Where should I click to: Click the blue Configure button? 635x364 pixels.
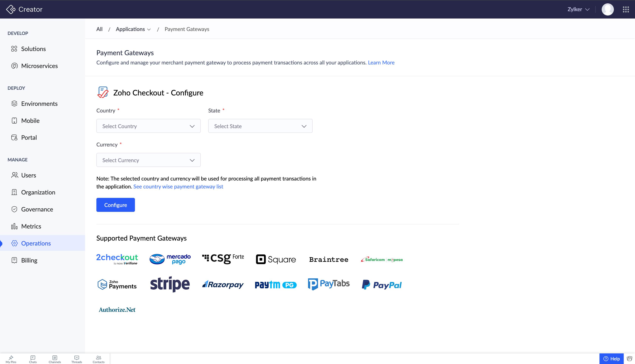pos(115,205)
